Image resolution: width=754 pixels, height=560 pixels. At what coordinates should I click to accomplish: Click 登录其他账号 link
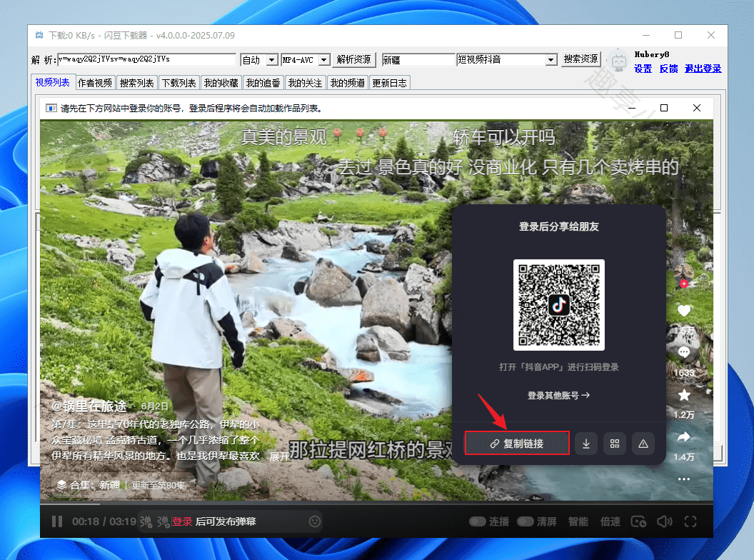(558, 396)
